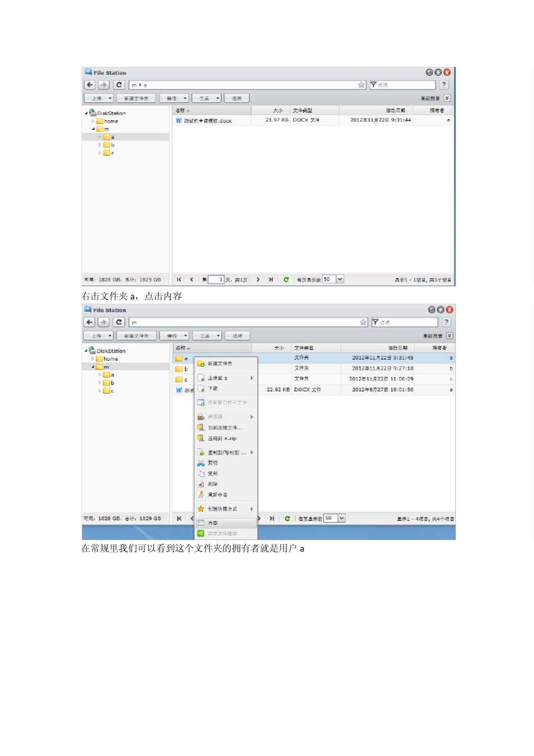534x756 pixels.
Task: Go to first page, upper window pager
Action: (x=179, y=280)
